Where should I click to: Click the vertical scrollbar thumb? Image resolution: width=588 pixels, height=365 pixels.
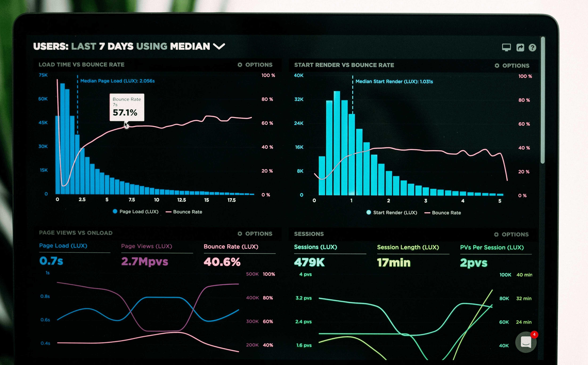point(543,100)
